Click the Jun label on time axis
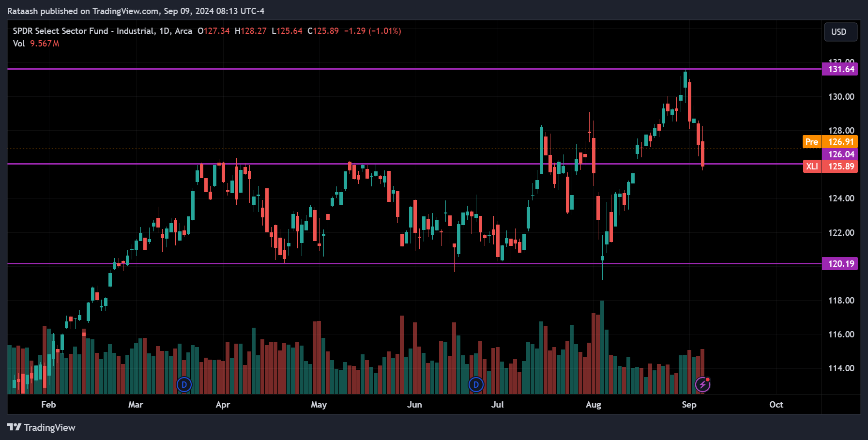Screen dimensions: 868x440 (x=414, y=405)
